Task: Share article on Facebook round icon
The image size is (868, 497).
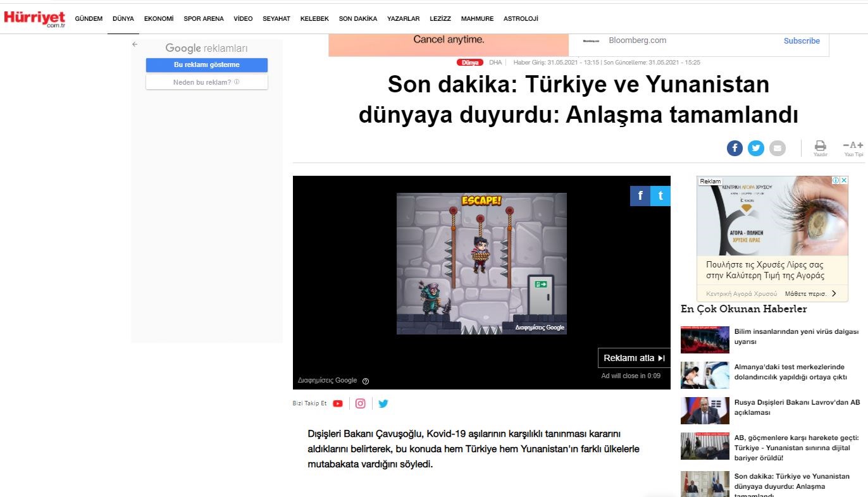Action: pyautogui.click(x=735, y=148)
